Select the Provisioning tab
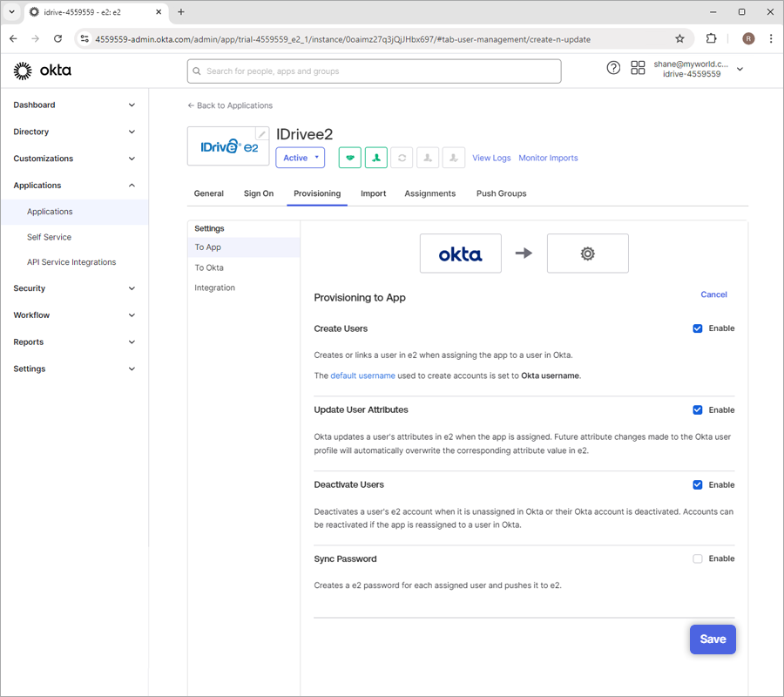Image resolution: width=784 pixels, height=697 pixels. [317, 193]
